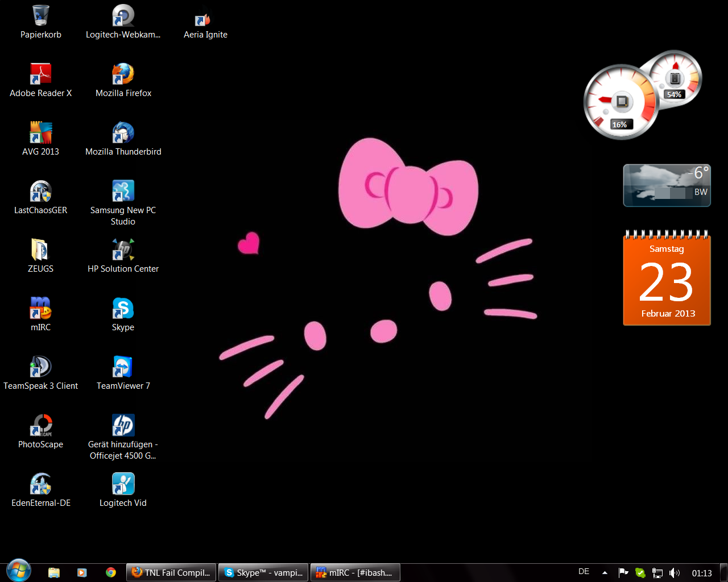Open PhotoScape desktop shortcut
This screenshot has height=582, width=728.
point(41,431)
